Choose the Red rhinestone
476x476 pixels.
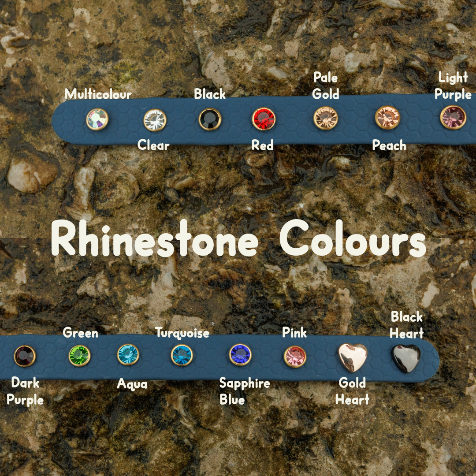pyautogui.click(x=264, y=119)
